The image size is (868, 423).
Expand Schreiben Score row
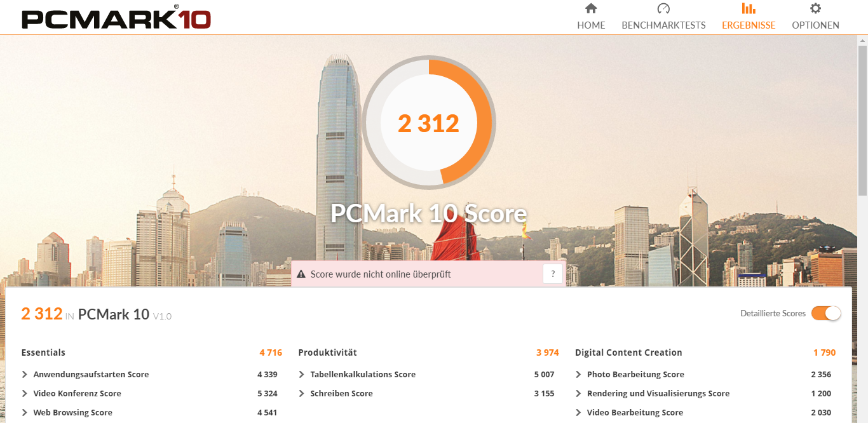[426, 394]
